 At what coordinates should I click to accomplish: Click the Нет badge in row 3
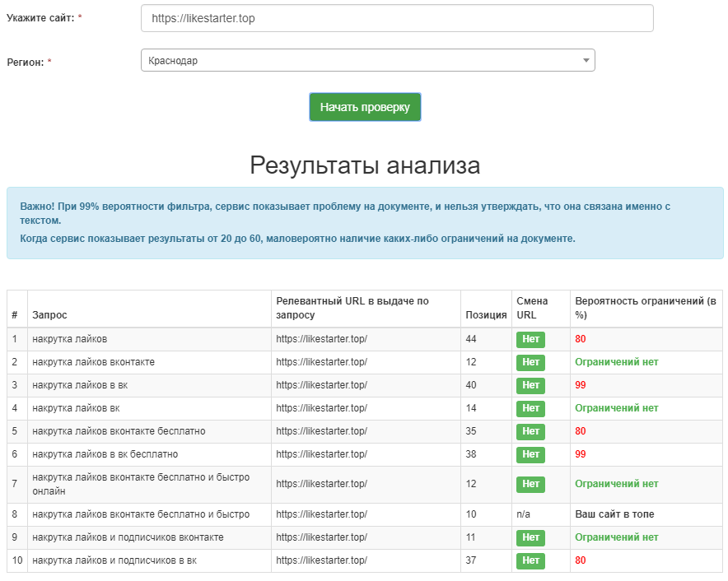[530, 385]
